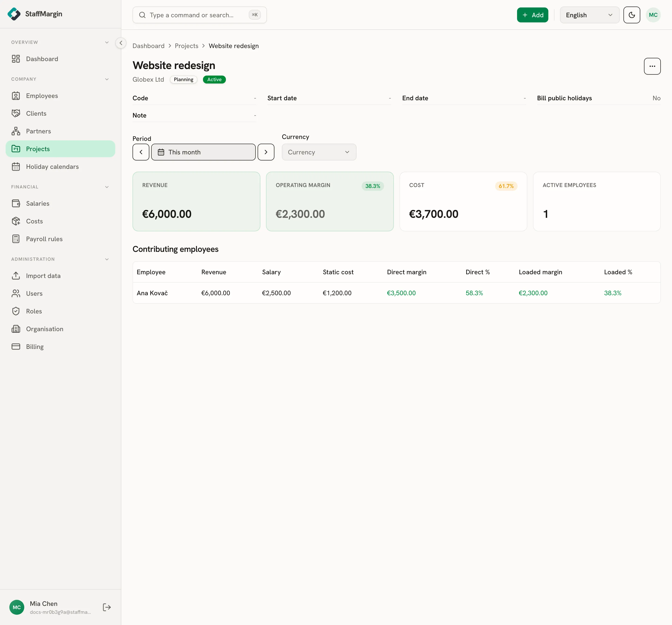Click the MC avatar at sidebar bottom
This screenshot has width=672, height=625.
pos(17,608)
